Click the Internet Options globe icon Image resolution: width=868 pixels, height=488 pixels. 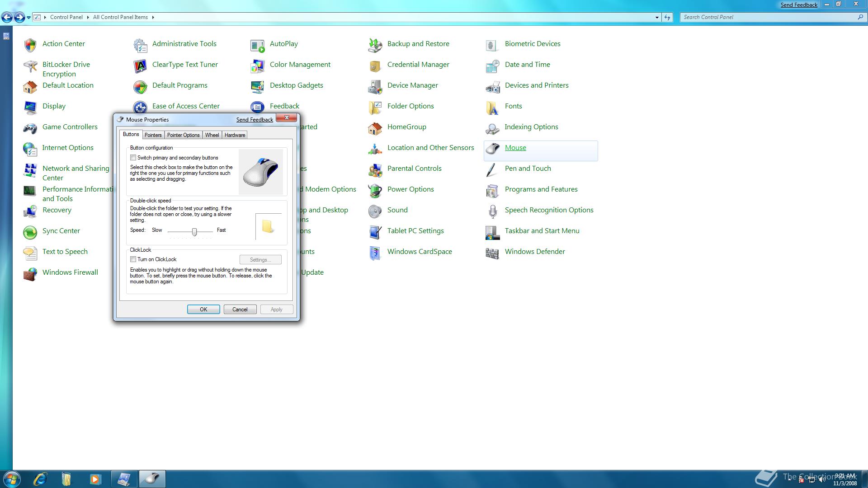[x=30, y=149]
